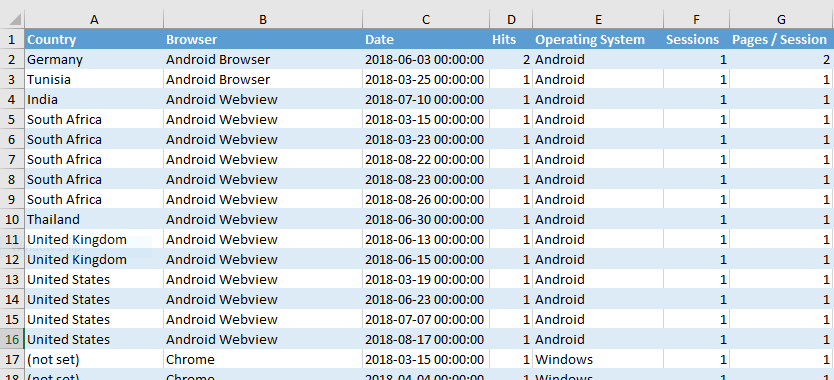Select the Tunisia cell
Viewport: 834px width, 380px height.
coord(94,79)
